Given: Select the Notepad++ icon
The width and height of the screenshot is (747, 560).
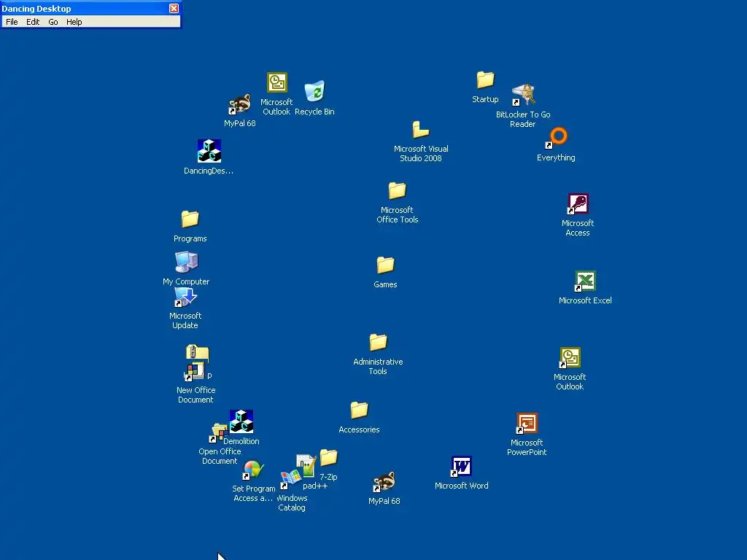Looking at the screenshot, I should pyautogui.click(x=306, y=465).
